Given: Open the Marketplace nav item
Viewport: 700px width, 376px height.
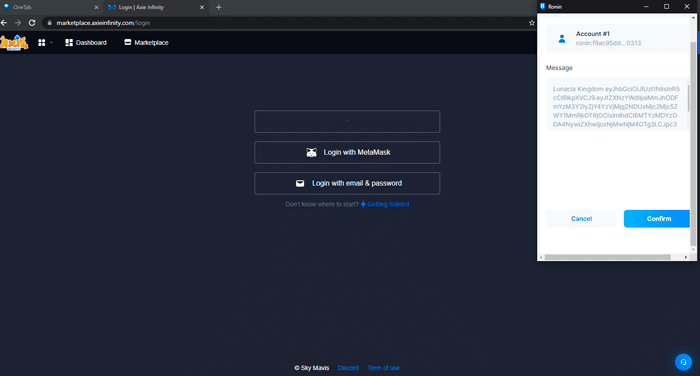Looking at the screenshot, I should click(x=146, y=42).
